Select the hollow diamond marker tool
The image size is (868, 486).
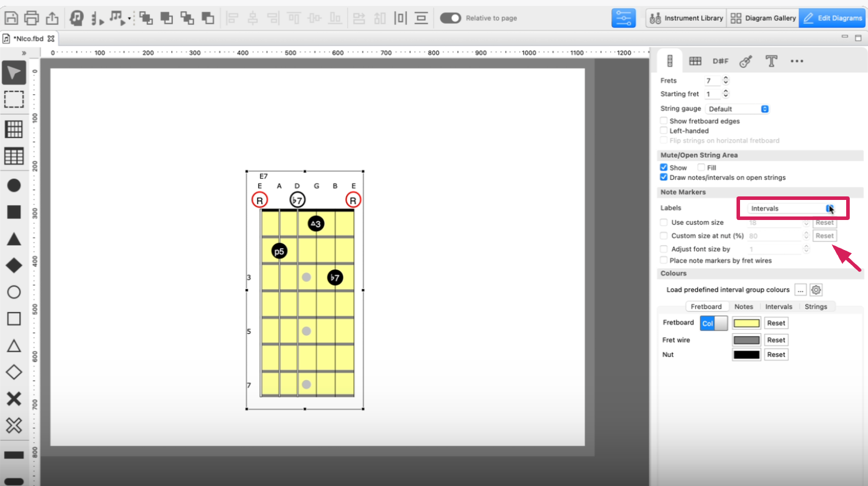14,372
